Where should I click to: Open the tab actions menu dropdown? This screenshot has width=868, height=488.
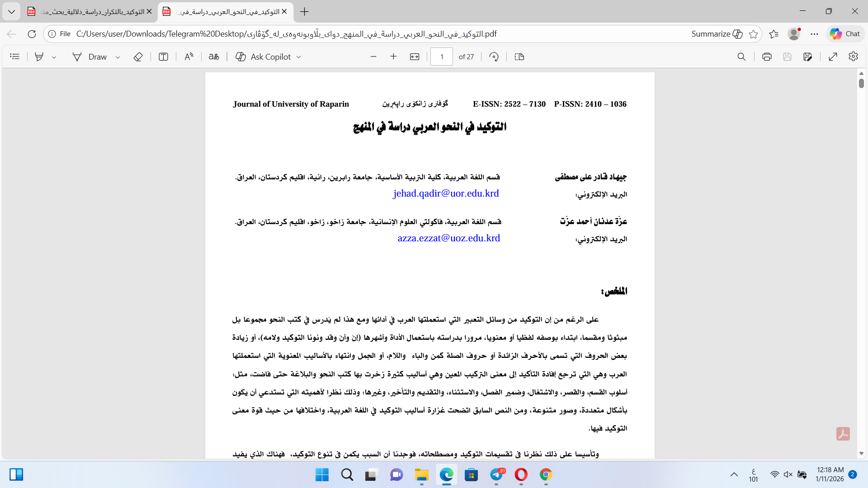[11, 12]
